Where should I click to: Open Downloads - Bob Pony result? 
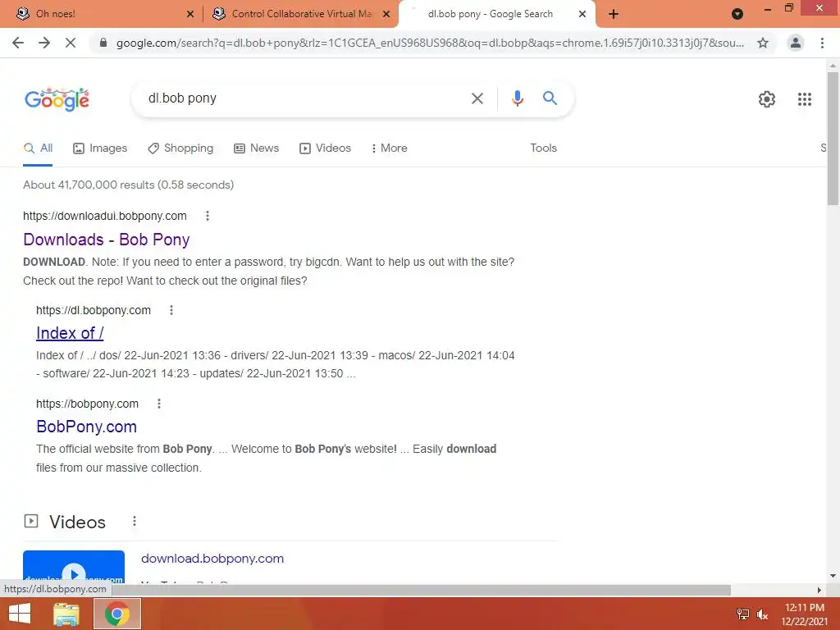point(107,240)
